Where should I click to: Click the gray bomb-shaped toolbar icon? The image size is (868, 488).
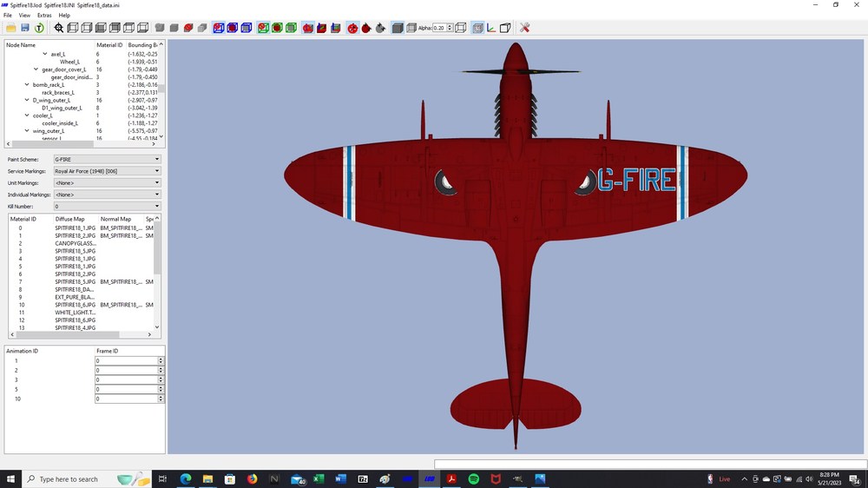(380, 28)
